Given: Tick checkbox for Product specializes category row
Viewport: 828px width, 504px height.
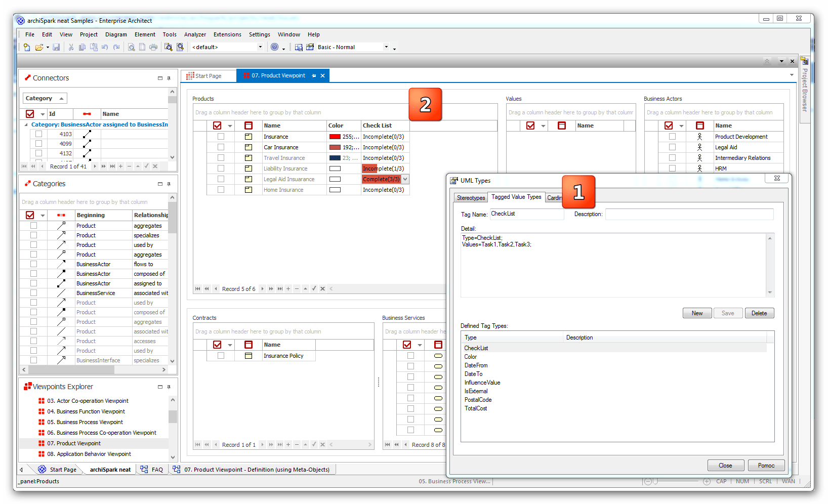Looking at the screenshot, I should point(33,235).
